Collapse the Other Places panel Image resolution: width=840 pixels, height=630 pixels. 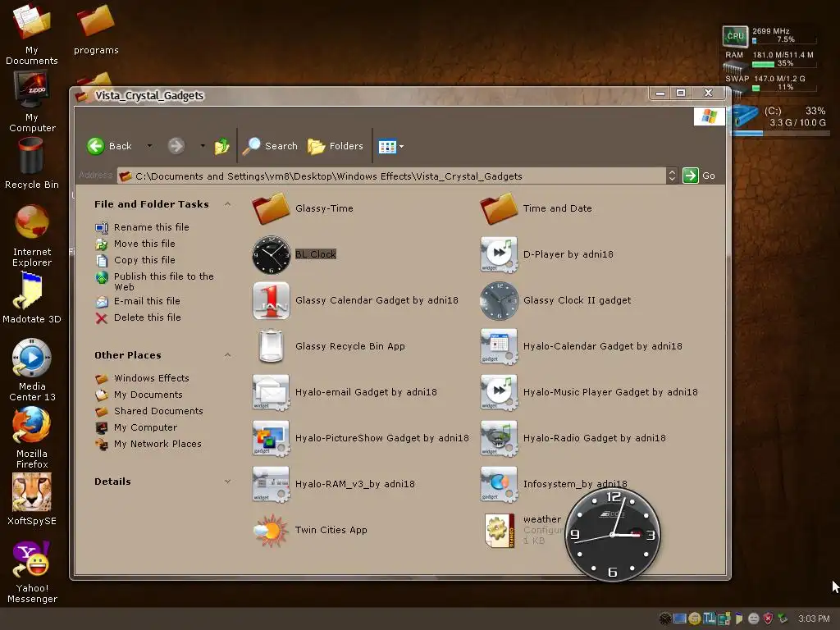[x=228, y=355]
